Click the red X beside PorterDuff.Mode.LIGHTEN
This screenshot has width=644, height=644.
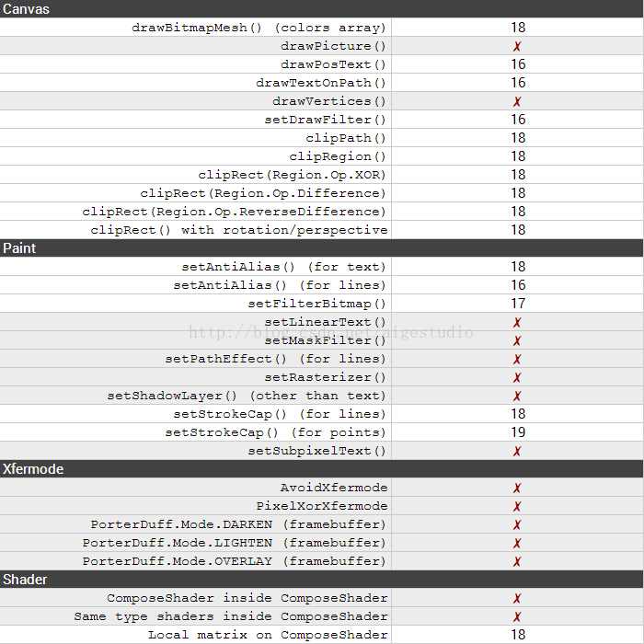[x=517, y=544]
